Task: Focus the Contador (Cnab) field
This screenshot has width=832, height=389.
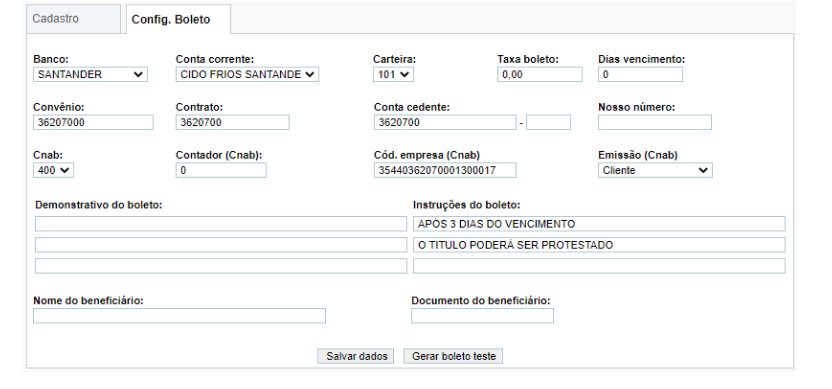Action: pos(221,170)
